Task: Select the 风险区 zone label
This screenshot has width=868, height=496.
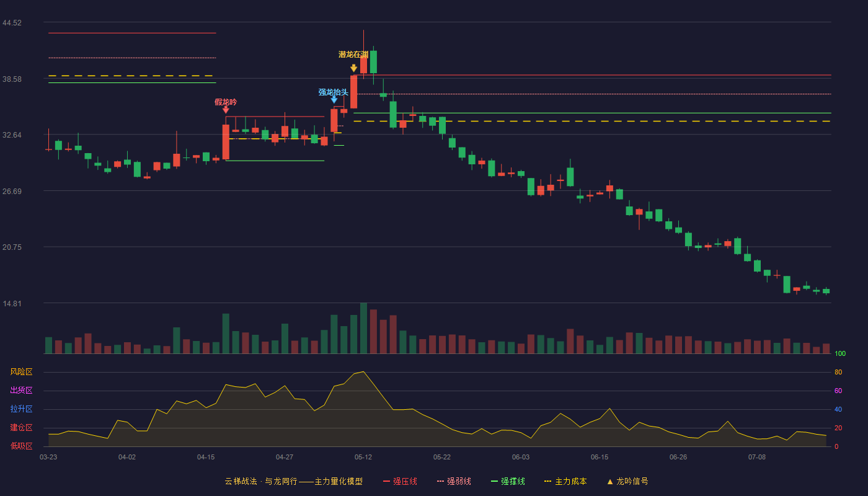Action: click(x=21, y=372)
